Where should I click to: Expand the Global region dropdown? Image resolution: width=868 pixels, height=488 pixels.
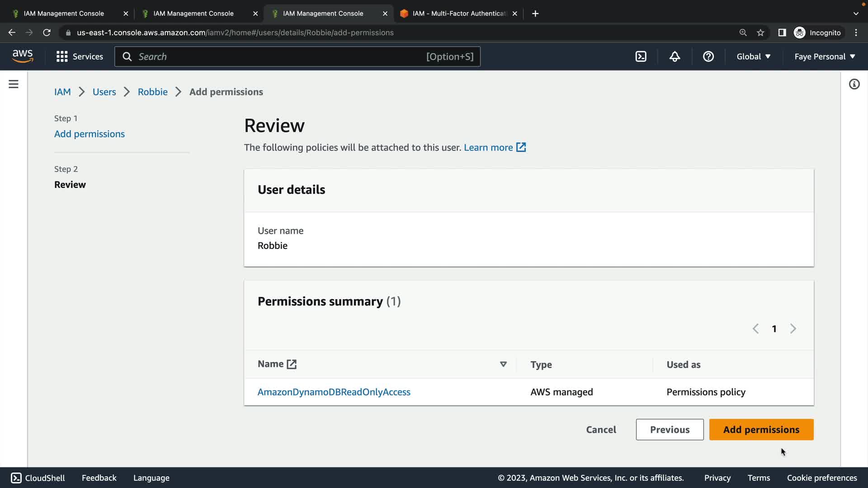[x=753, y=56]
